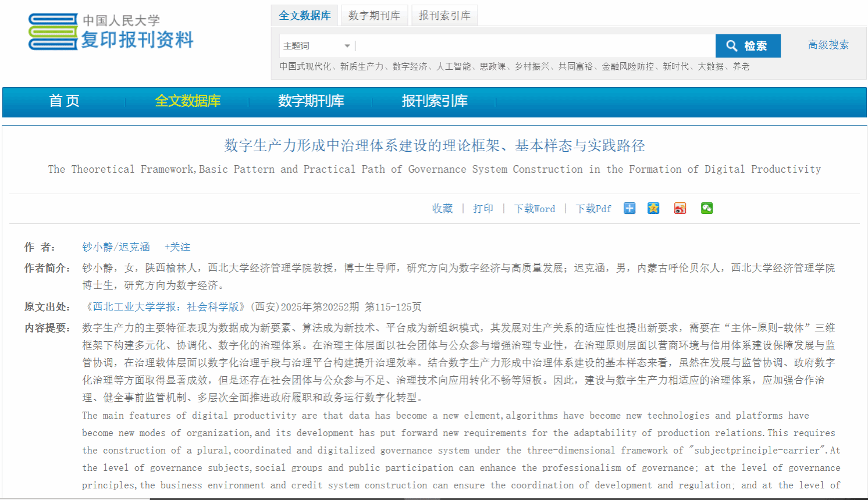Share article via Sina Weibo icon
Screen dimensions: 868x500
[680, 208]
